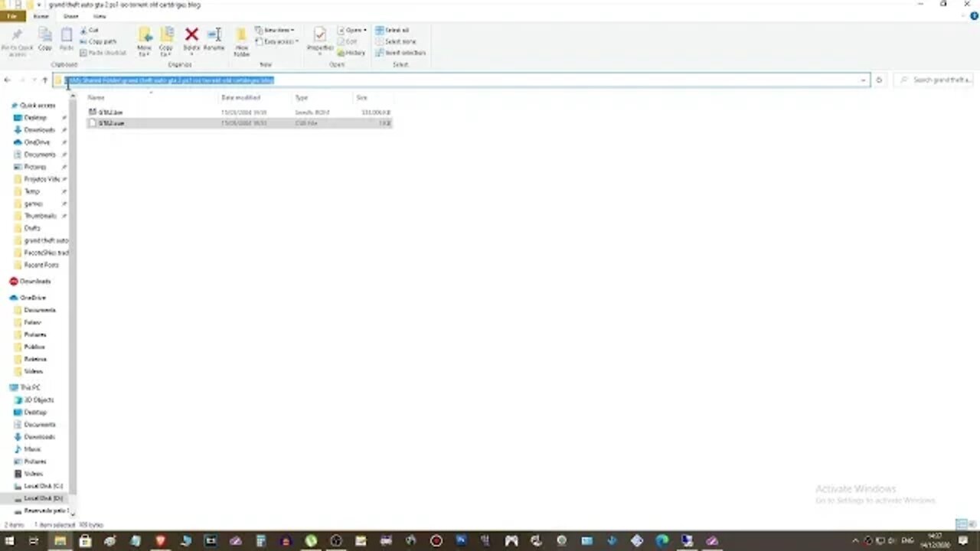This screenshot has height=551, width=980.
Task: Go back with the Back arrow
Action: coord(7,80)
